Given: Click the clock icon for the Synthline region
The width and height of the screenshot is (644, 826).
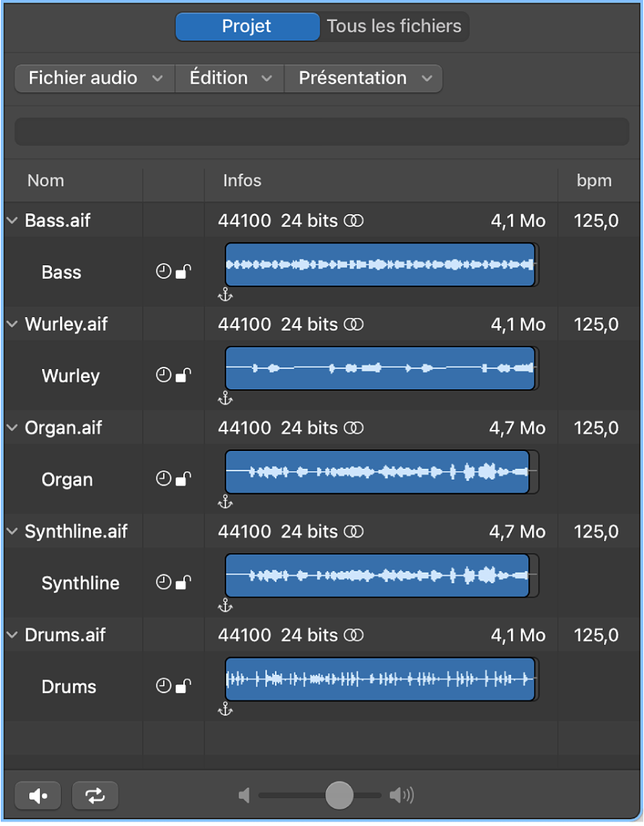Looking at the screenshot, I should [164, 582].
